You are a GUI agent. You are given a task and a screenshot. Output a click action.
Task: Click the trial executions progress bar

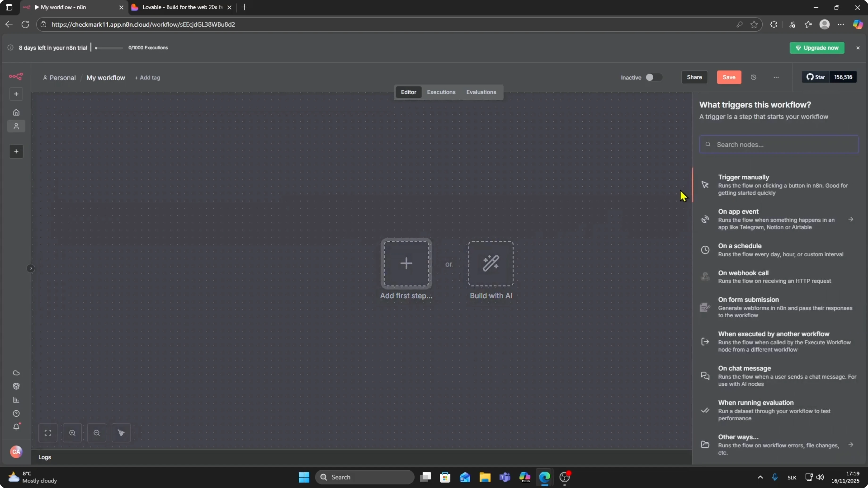108,48
